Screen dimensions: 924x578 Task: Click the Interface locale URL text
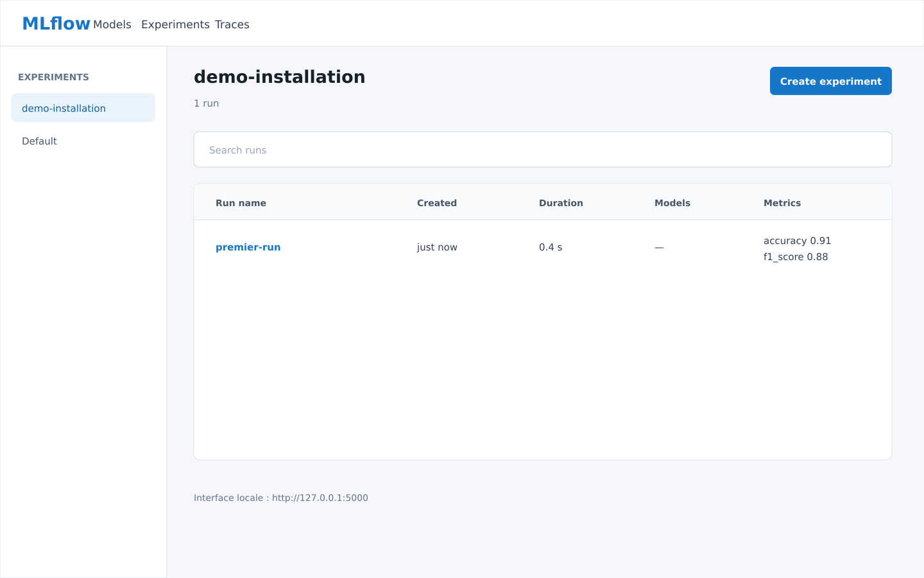point(281,498)
